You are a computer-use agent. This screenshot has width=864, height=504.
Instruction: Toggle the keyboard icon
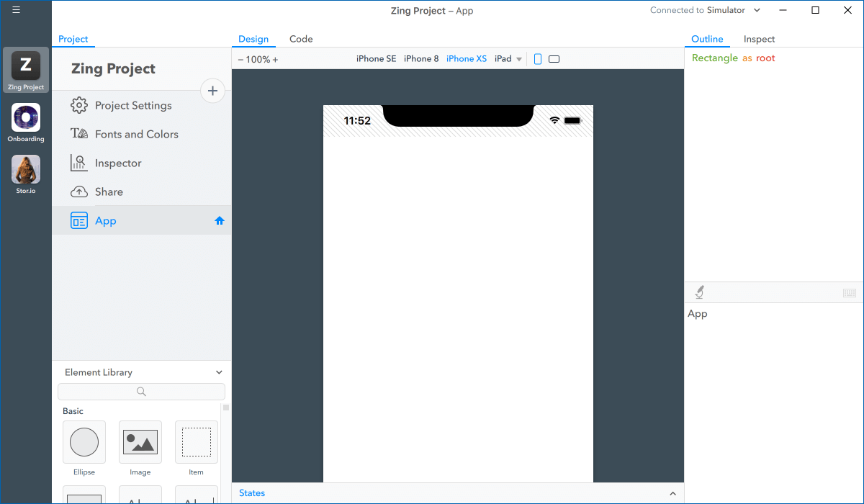click(850, 293)
